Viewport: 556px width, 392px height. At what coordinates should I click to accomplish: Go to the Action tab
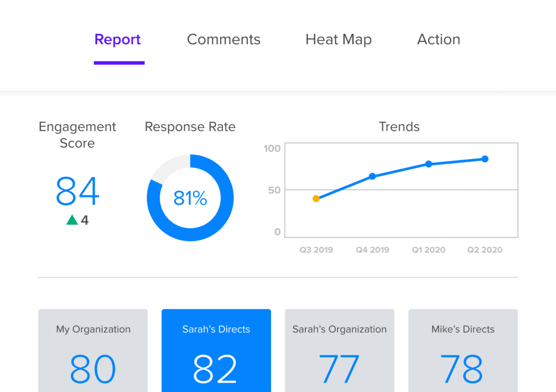[x=438, y=40]
